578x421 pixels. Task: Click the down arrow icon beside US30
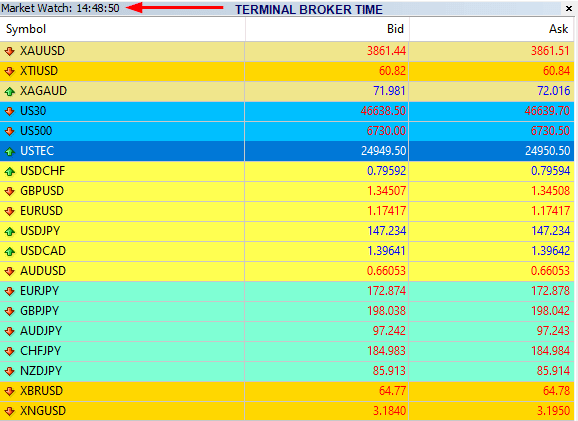10,111
